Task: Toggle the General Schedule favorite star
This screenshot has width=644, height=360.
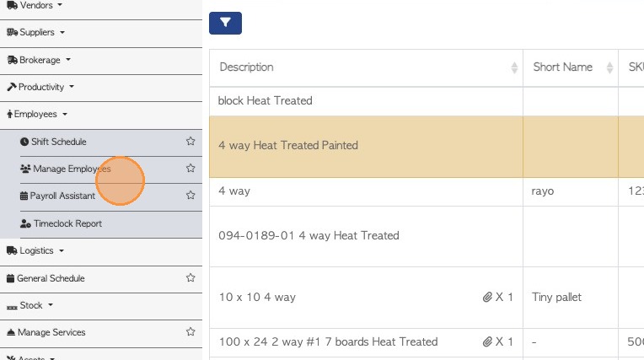Action: click(x=191, y=277)
